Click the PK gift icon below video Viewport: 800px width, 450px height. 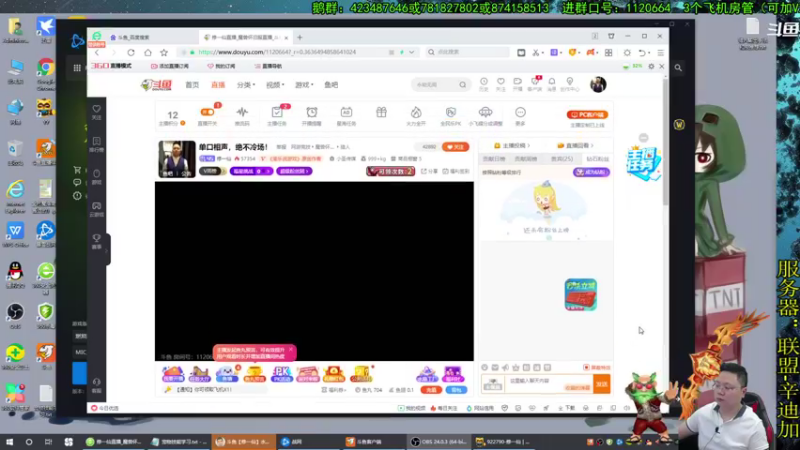282,374
